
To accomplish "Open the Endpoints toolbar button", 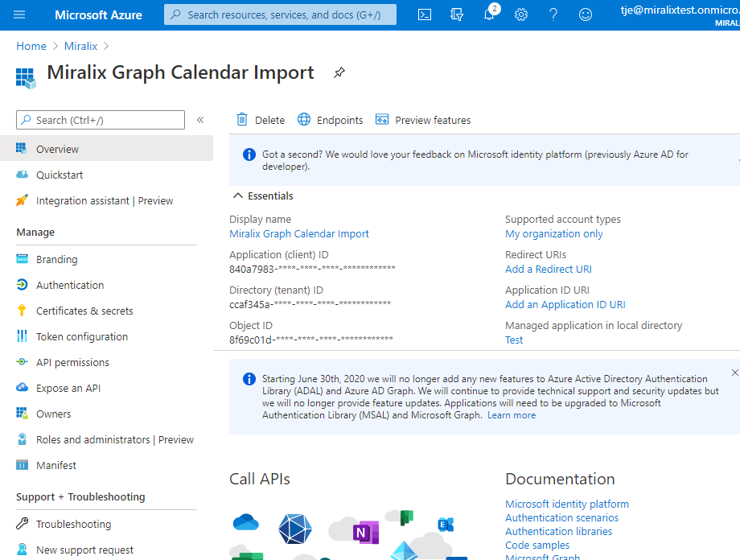I will click(x=330, y=120).
